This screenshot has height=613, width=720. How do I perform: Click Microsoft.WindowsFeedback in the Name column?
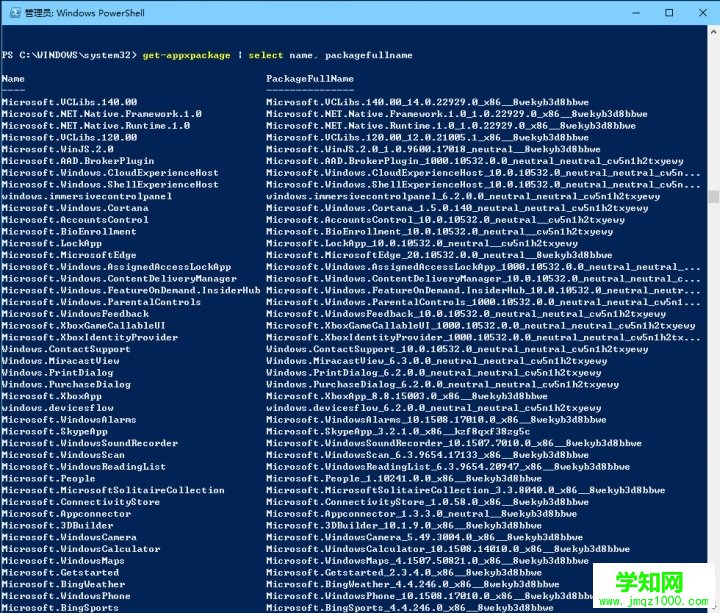75,314
